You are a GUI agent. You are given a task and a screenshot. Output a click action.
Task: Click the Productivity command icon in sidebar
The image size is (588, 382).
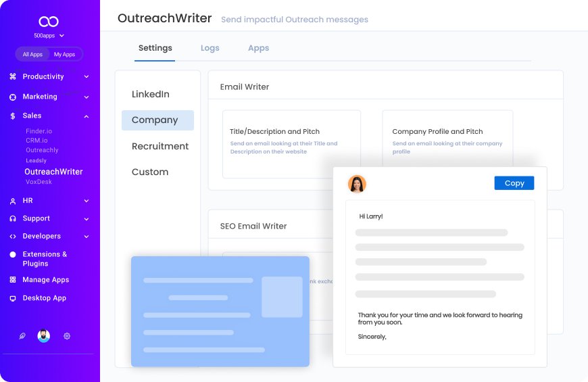(x=13, y=77)
